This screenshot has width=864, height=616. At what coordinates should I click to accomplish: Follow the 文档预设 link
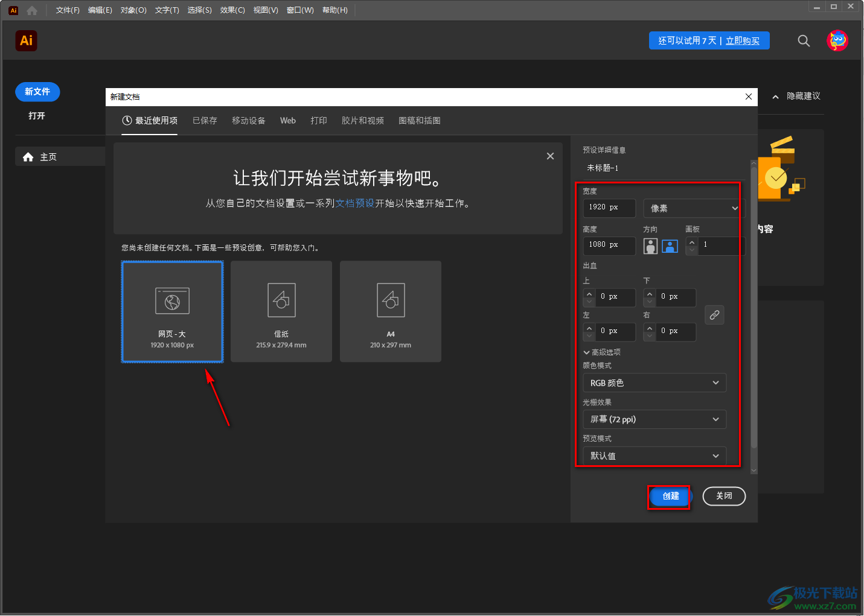tap(355, 203)
